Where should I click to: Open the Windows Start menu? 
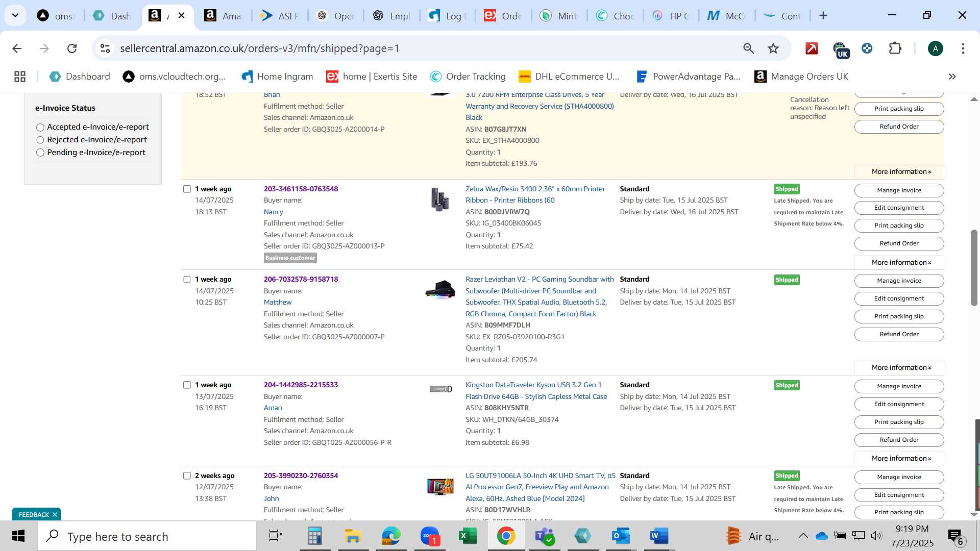coord(18,536)
